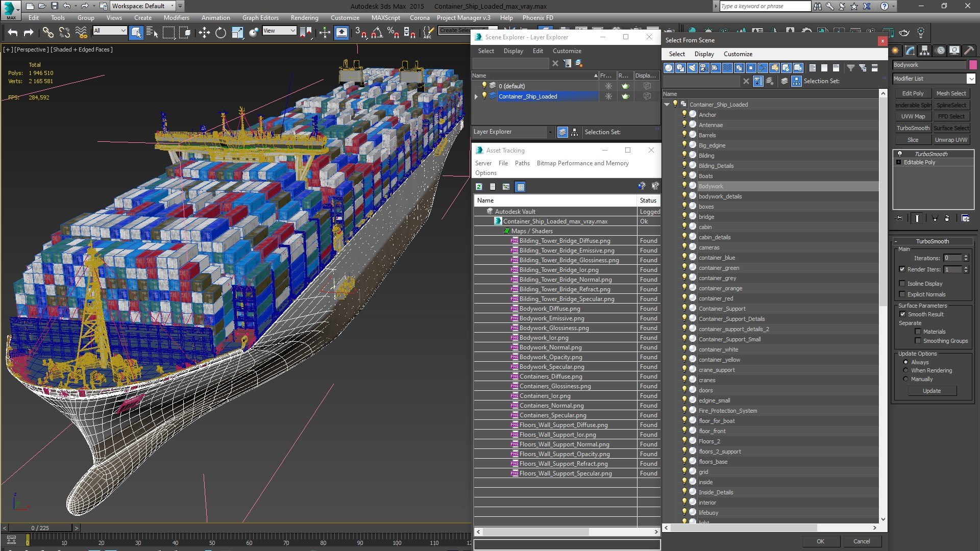
Task: Collapse Container_Ship_Loaded tree in Select From Scene
Action: click(x=667, y=104)
